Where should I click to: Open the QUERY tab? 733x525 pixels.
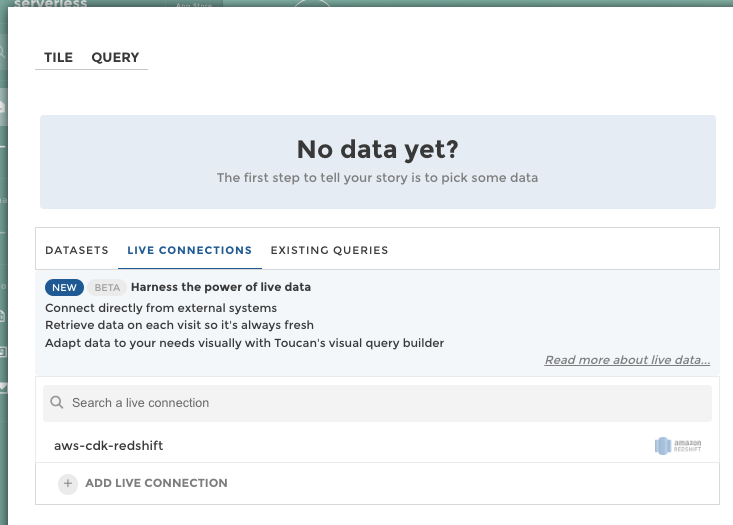click(x=115, y=57)
